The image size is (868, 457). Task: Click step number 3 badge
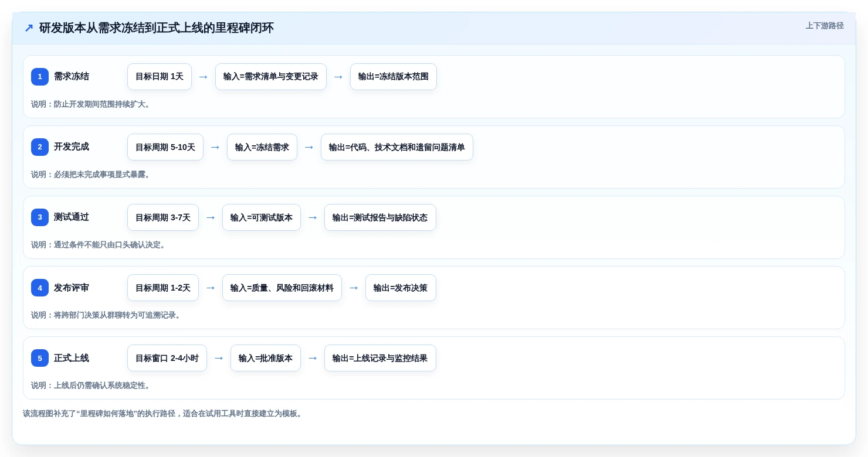pyautogui.click(x=40, y=217)
